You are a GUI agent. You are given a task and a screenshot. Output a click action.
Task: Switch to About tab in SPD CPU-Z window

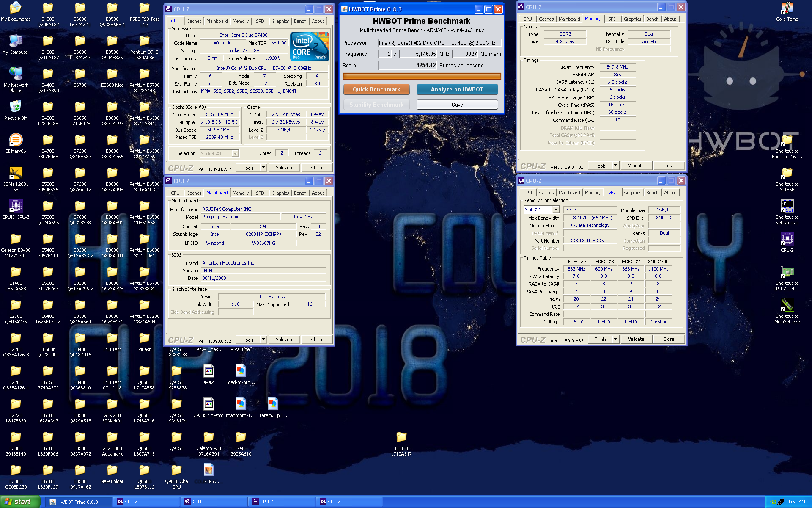tap(670, 193)
